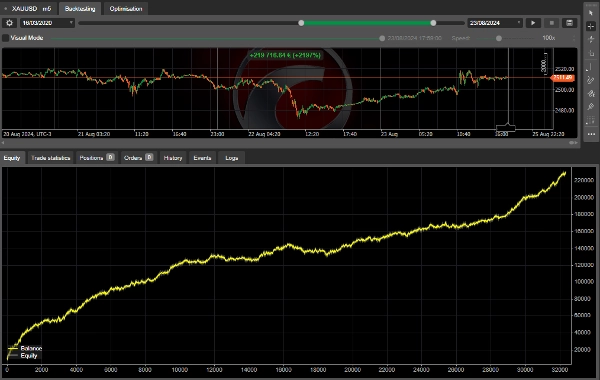Screen dimensions: 600x380
Task: Select the crosshair tool
Action: [591, 26]
